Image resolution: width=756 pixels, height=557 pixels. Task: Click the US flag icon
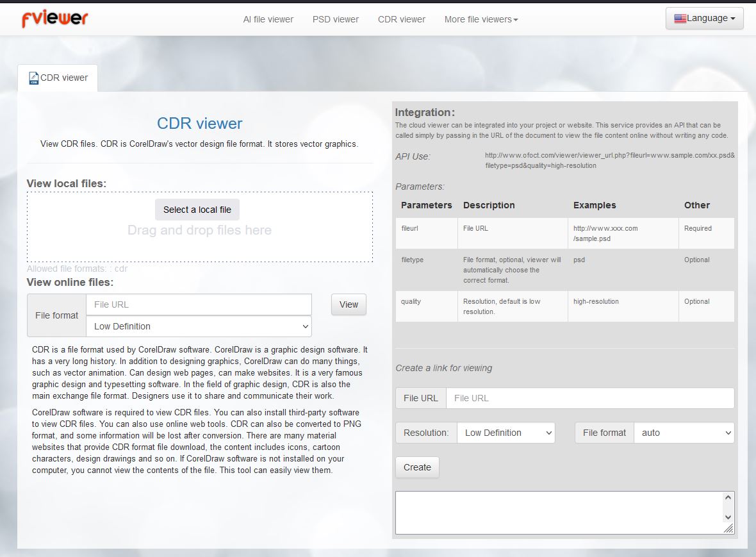(680, 19)
